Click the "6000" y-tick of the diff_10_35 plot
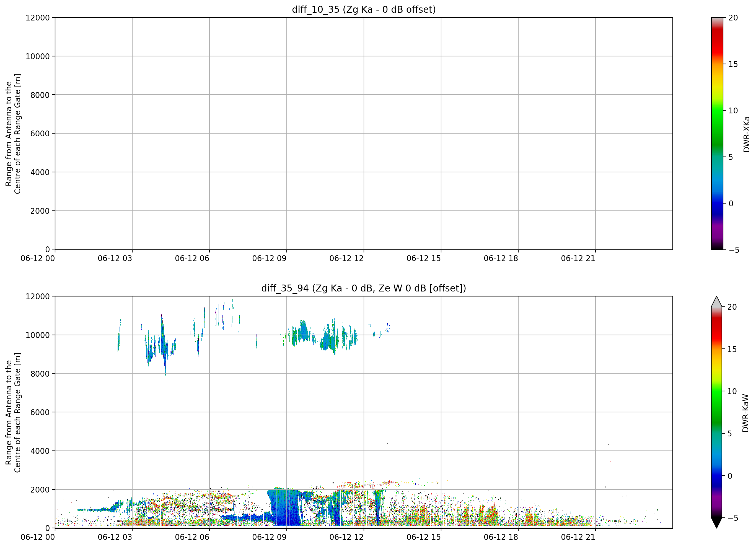Viewport: 756px width, 547px height. pyautogui.click(x=40, y=134)
